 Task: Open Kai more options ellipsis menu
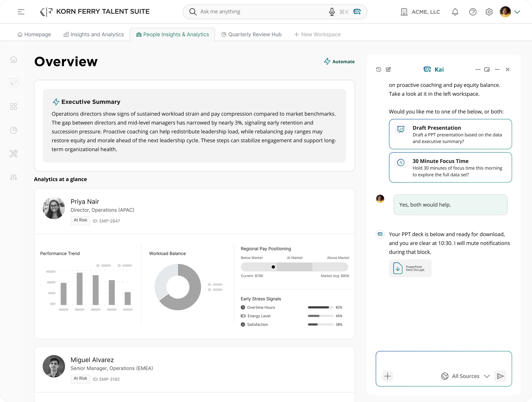coord(478,70)
